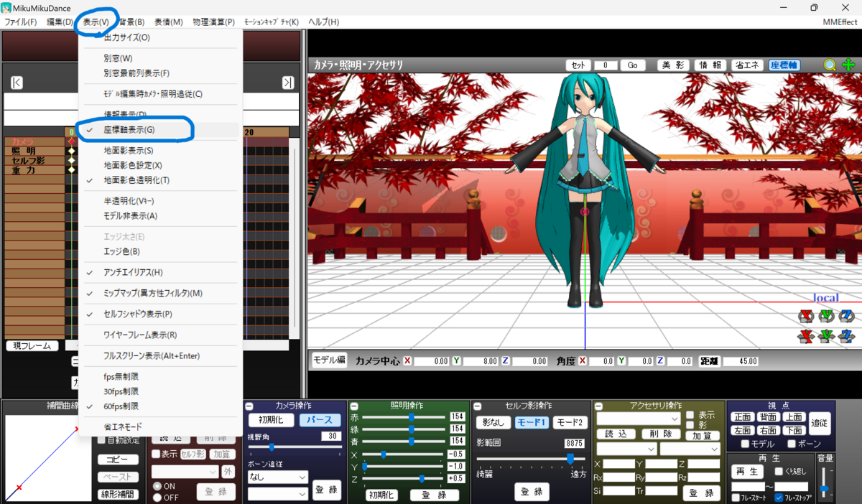Click the magnifier zoom icon in viewport header
The image size is (862, 504).
[x=830, y=65]
